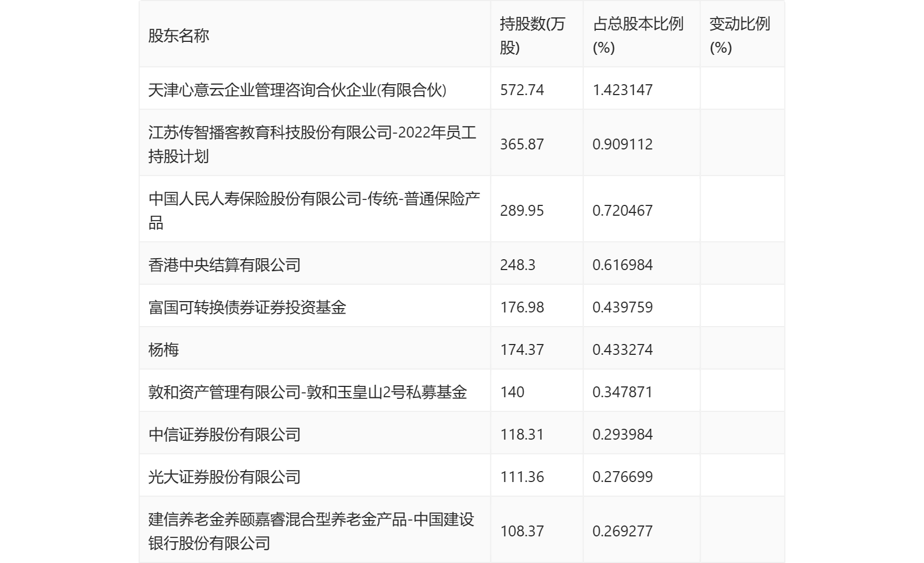Select shareholder 天津心意云企业管理咨询合伙企业(有限合伙)
This screenshot has width=924, height=563.
297,90
